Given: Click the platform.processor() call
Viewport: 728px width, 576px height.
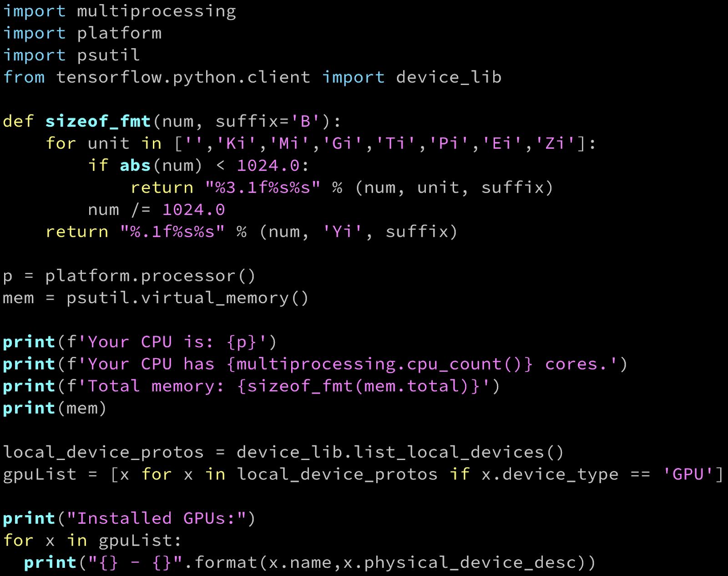Looking at the screenshot, I should pyautogui.click(x=150, y=275).
